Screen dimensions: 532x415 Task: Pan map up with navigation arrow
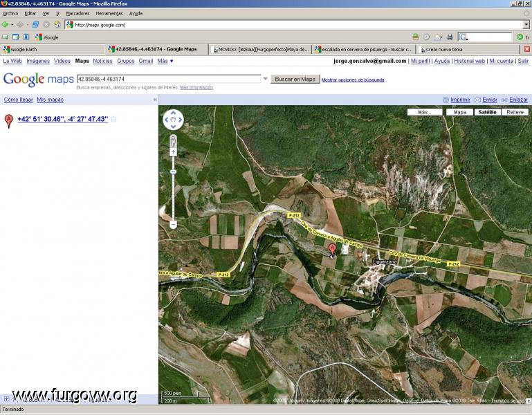(174, 113)
